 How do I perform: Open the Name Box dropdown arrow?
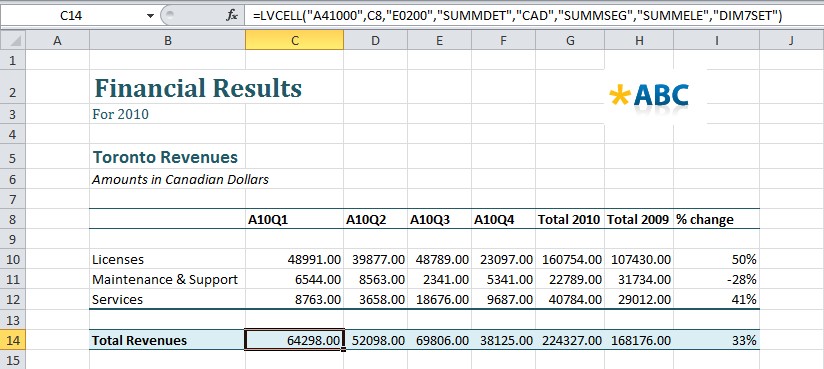tap(150, 16)
